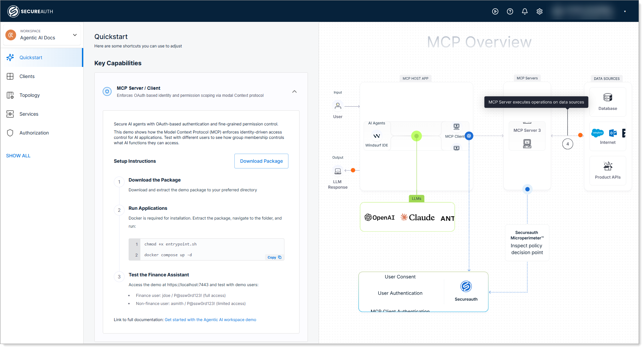The image size is (644, 349).
Task: Play the tutorial video icon in the header
Action: click(495, 11)
